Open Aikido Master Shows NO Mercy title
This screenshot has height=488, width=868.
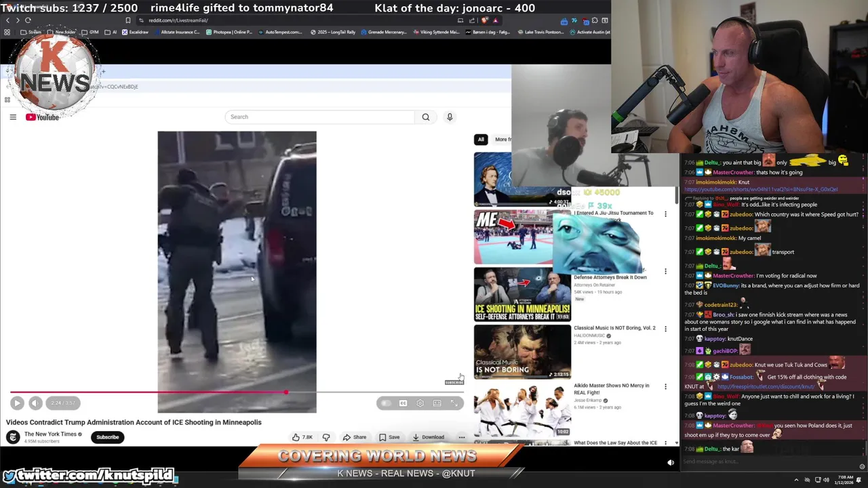(x=611, y=389)
